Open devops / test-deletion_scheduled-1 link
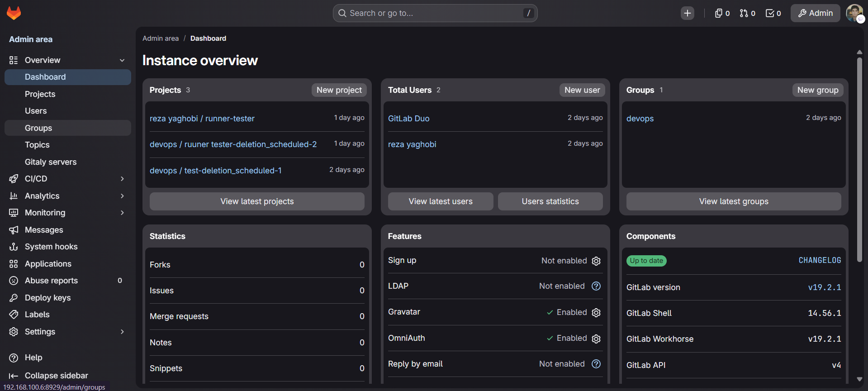 [216, 171]
